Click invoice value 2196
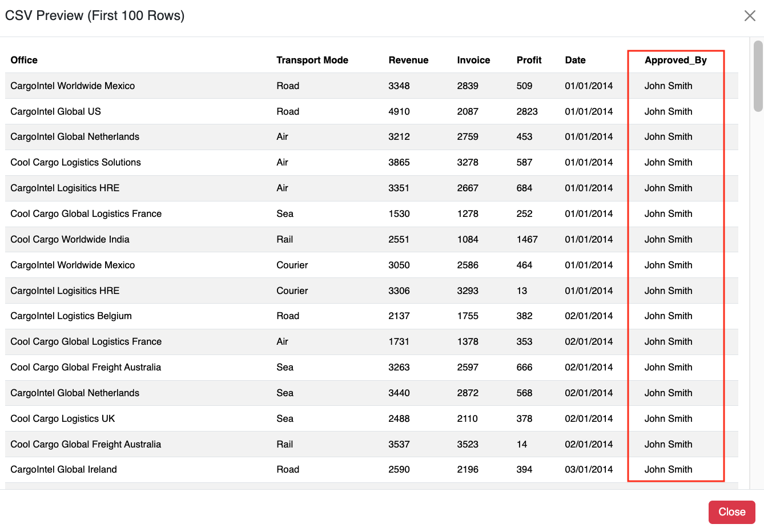 [468, 469]
